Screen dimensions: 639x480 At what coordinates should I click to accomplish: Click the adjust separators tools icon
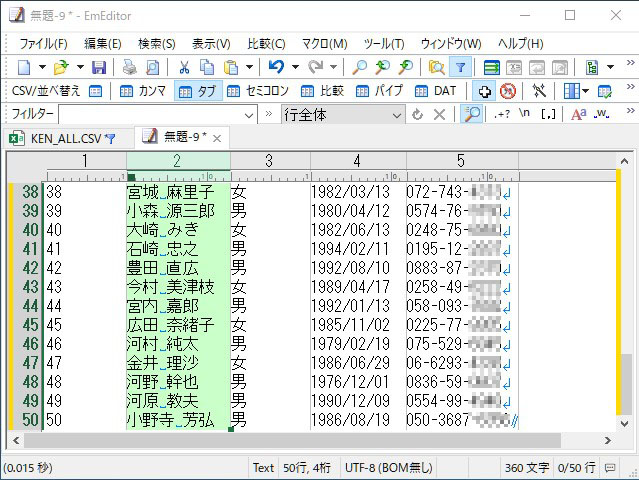coord(539,91)
